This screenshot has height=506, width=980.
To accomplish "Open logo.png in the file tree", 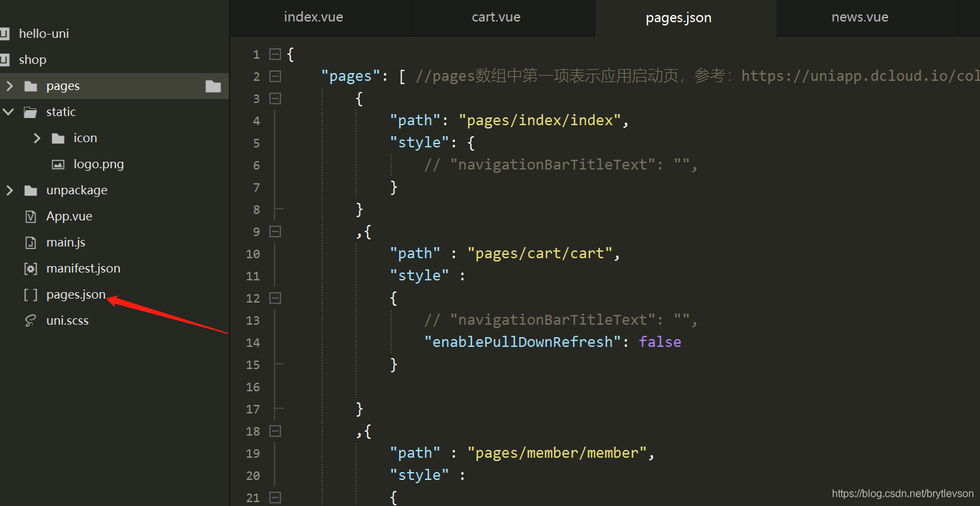I will (98, 164).
